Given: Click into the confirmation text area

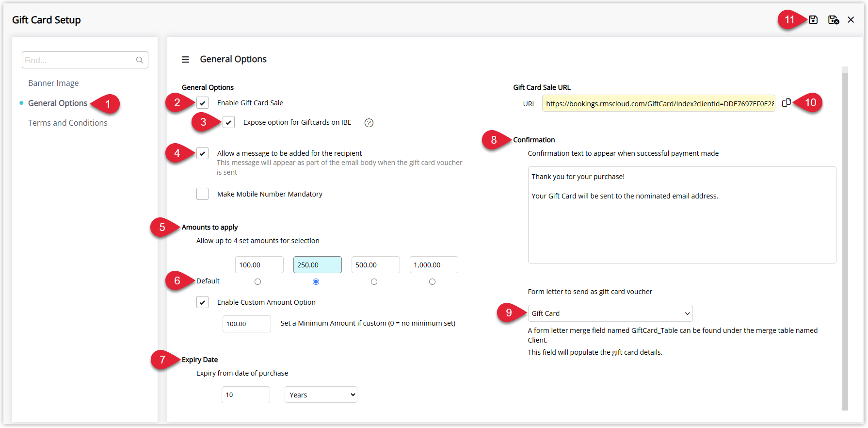Looking at the screenshot, I should 682,215.
